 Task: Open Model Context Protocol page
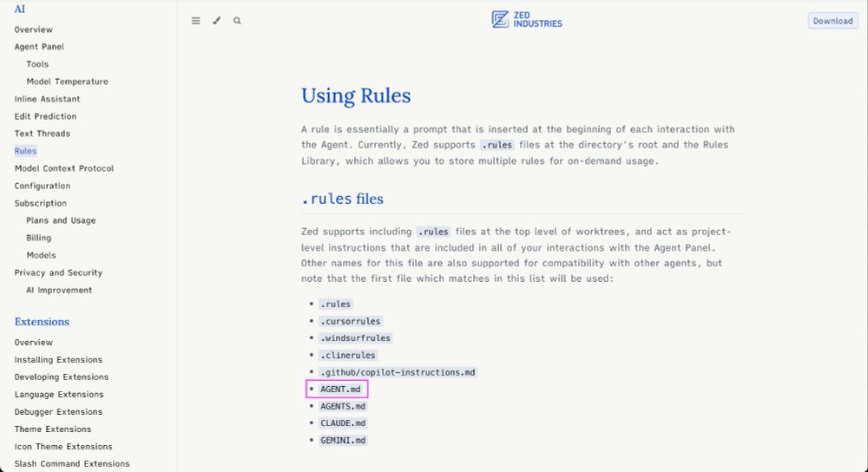tap(64, 168)
